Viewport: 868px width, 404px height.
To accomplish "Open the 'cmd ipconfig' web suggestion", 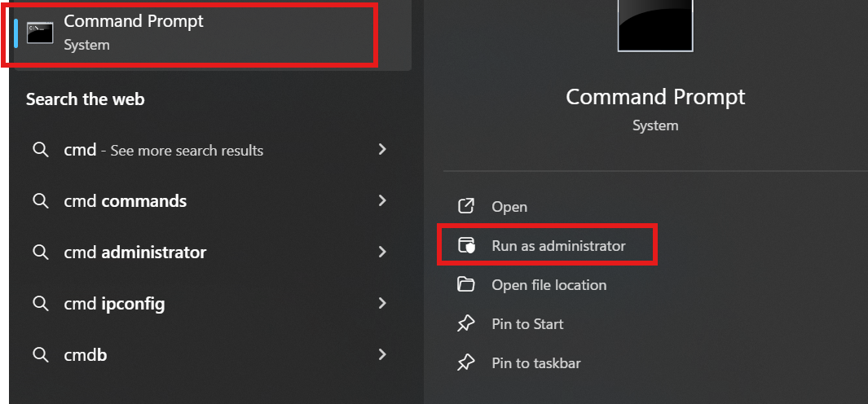I will 213,303.
